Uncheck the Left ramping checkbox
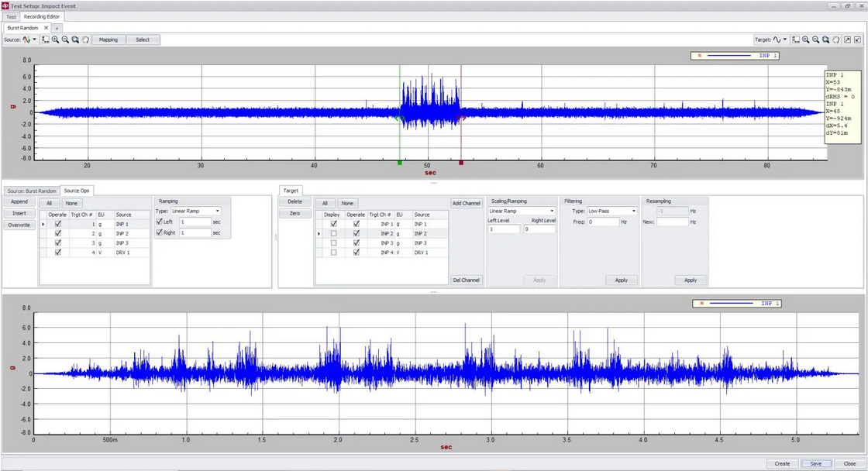Image resolution: width=868 pixels, height=471 pixels. pyautogui.click(x=160, y=222)
